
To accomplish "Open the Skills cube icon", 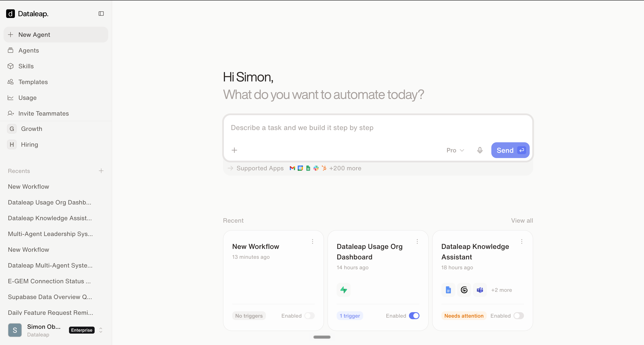I will tap(11, 66).
